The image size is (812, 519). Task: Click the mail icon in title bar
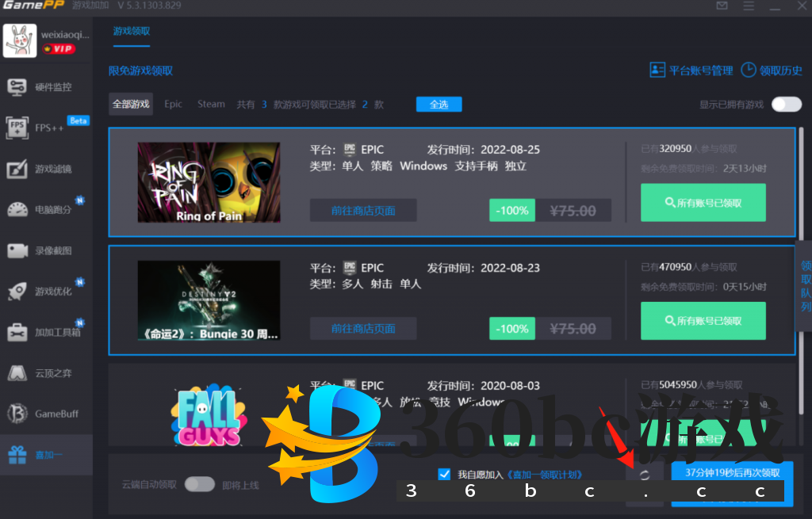pos(722,6)
